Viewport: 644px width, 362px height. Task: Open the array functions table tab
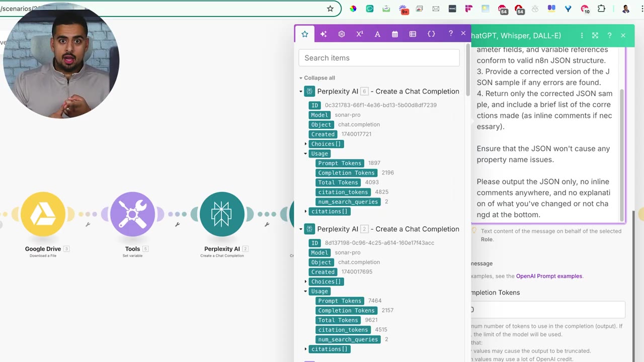tap(413, 34)
